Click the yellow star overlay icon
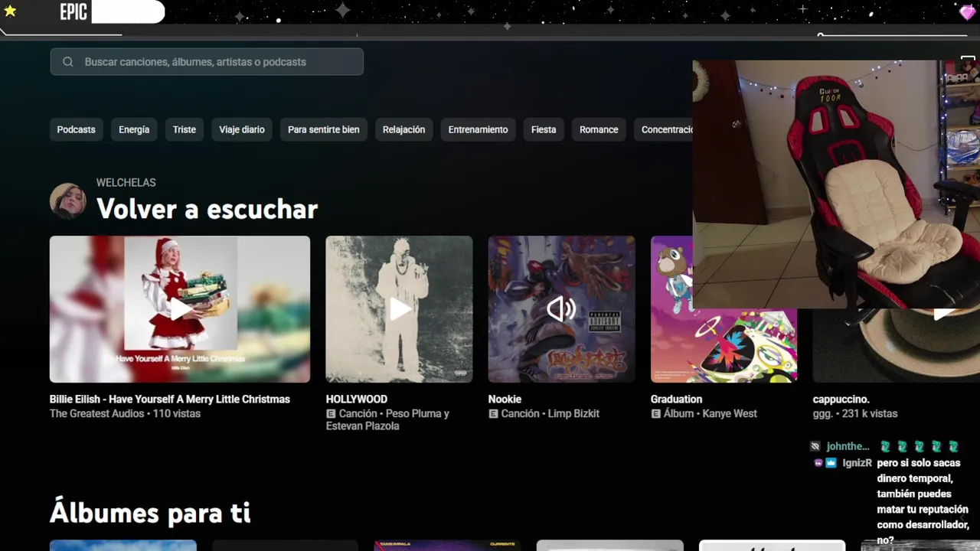The width and height of the screenshot is (980, 551). tap(10, 11)
